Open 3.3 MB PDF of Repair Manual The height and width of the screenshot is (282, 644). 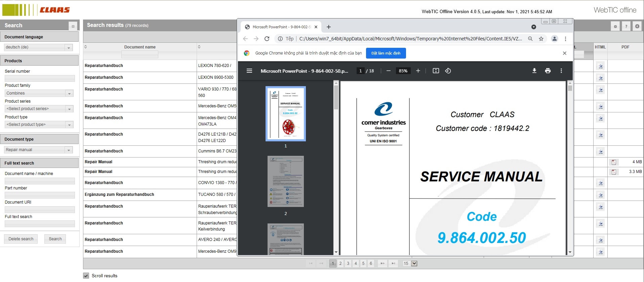click(x=614, y=172)
